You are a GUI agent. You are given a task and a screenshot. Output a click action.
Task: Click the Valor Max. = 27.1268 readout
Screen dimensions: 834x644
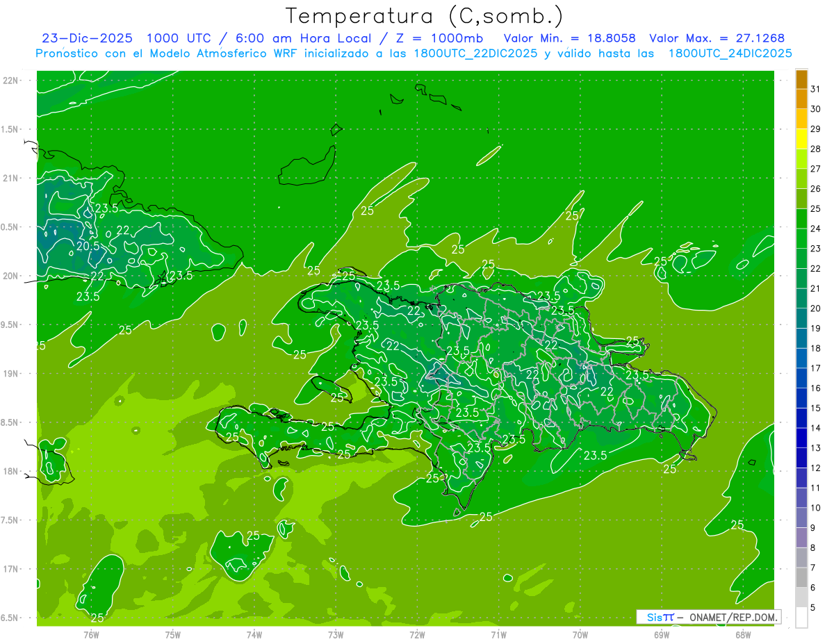pyautogui.click(x=717, y=38)
